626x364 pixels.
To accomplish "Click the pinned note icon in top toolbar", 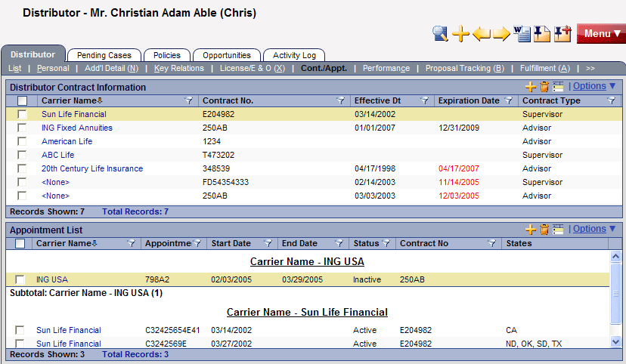I will point(541,33).
